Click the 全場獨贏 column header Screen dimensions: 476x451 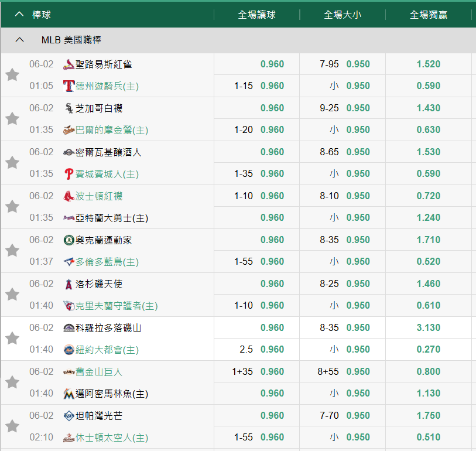pos(429,15)
